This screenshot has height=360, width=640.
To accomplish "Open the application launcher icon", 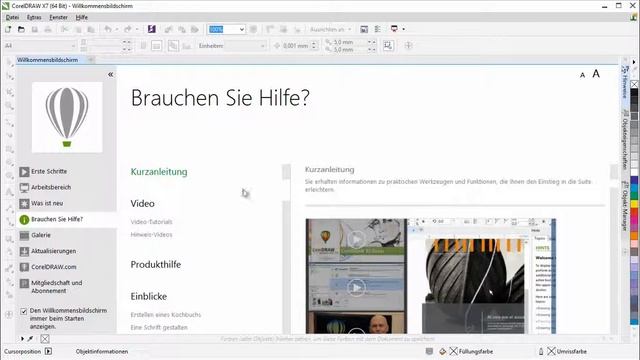I will tap(394, 29).
